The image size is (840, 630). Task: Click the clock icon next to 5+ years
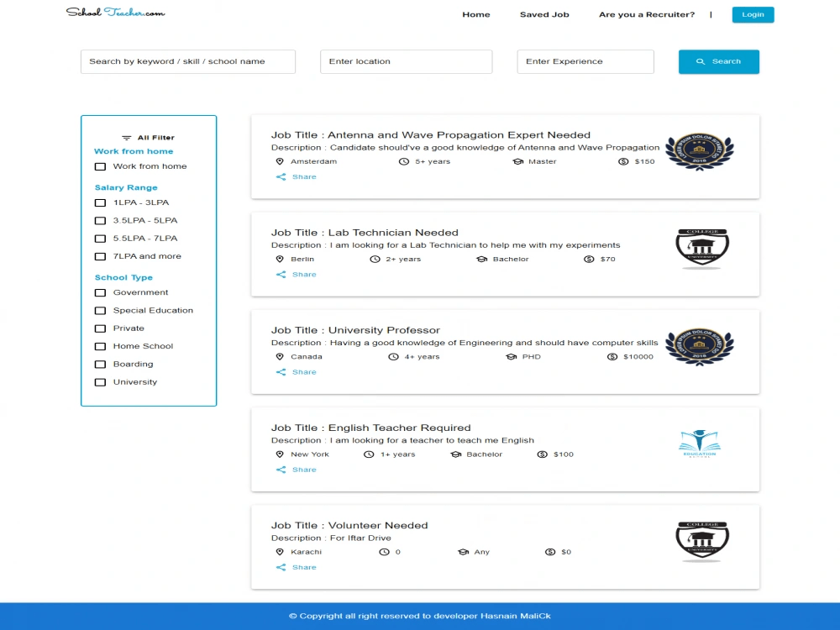click(404, 161)
